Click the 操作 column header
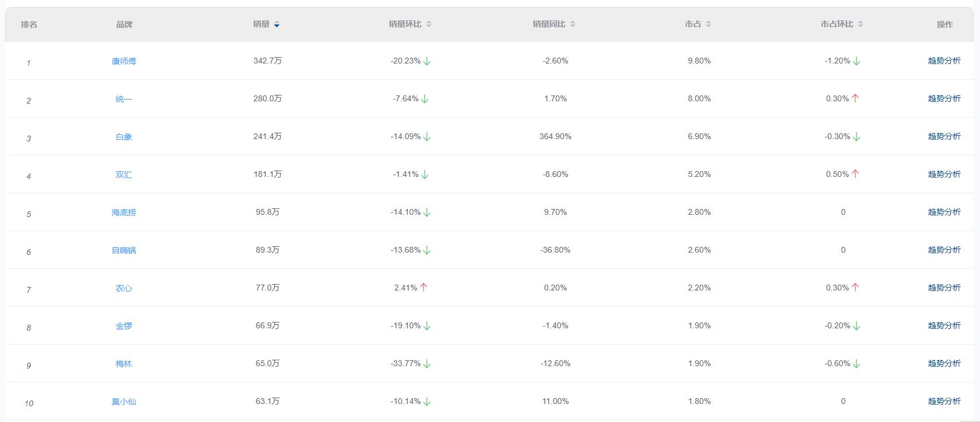The height and width of the screenshot is (422, 980). point(944,24)
